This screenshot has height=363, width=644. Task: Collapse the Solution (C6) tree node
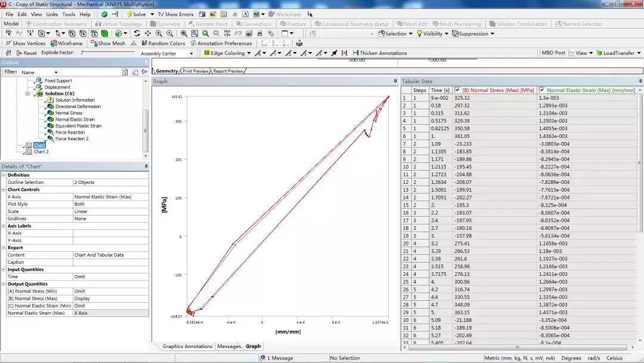28,94
